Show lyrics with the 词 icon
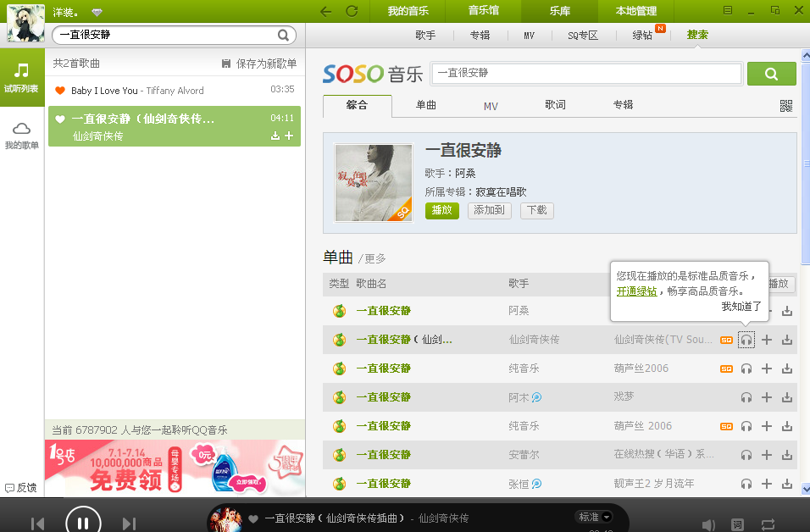Image resolution: width=810 pixels, height=532 pixels. click(x=737, y=524)
